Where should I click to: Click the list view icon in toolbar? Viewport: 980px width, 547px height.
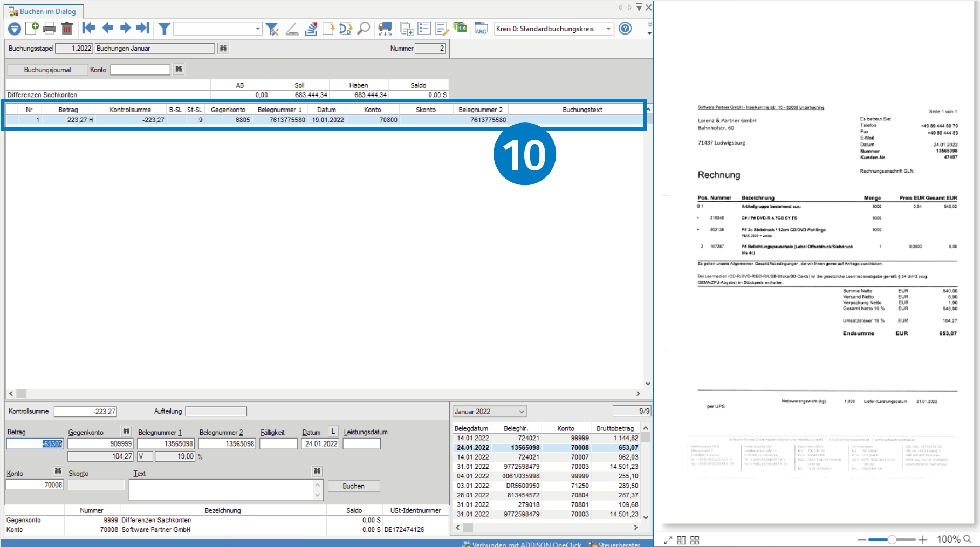[x=424, y=28]
